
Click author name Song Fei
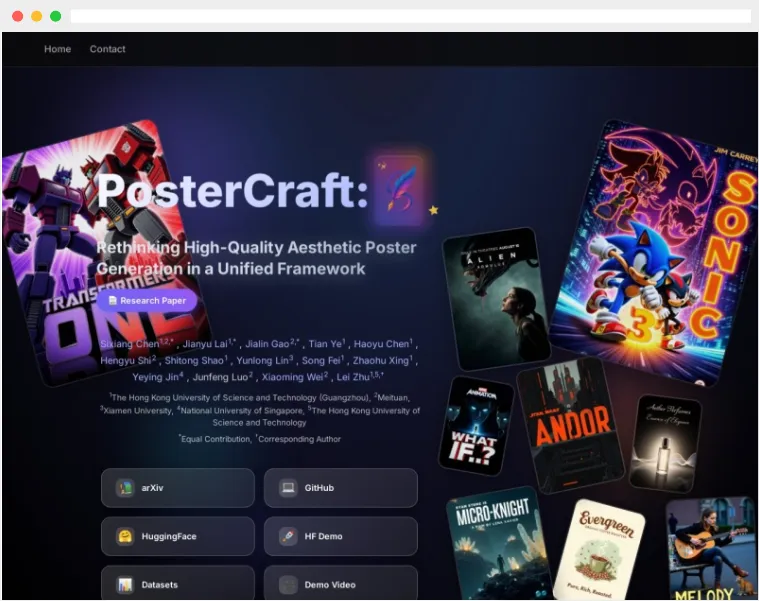(x=321, y=361)
